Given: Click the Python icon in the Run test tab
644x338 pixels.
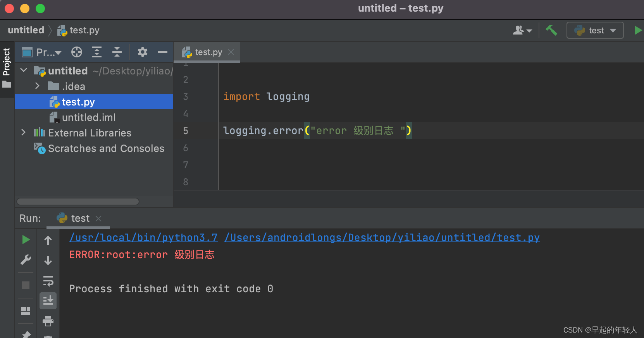Looking at the screenshot, I should click(62, 218).
